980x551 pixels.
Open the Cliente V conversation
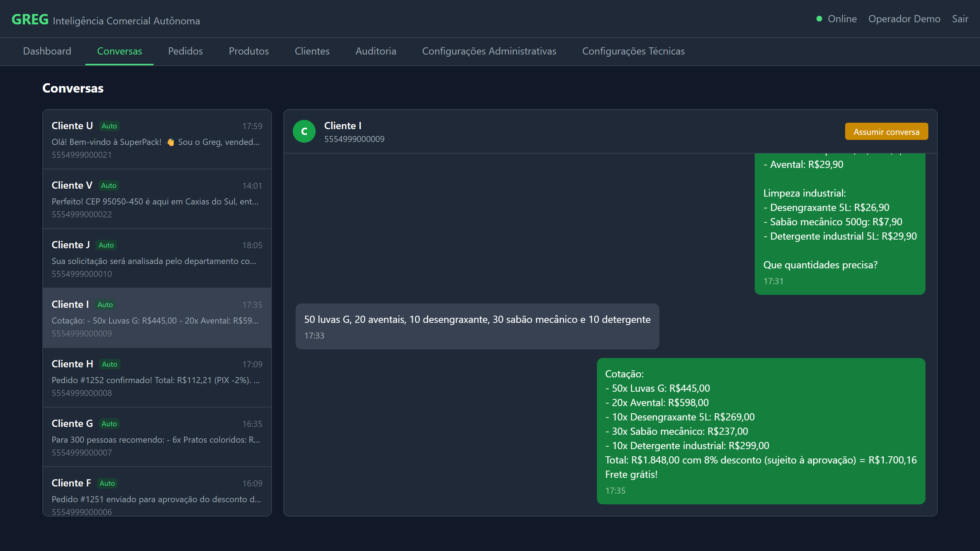(x=157, y=199)
